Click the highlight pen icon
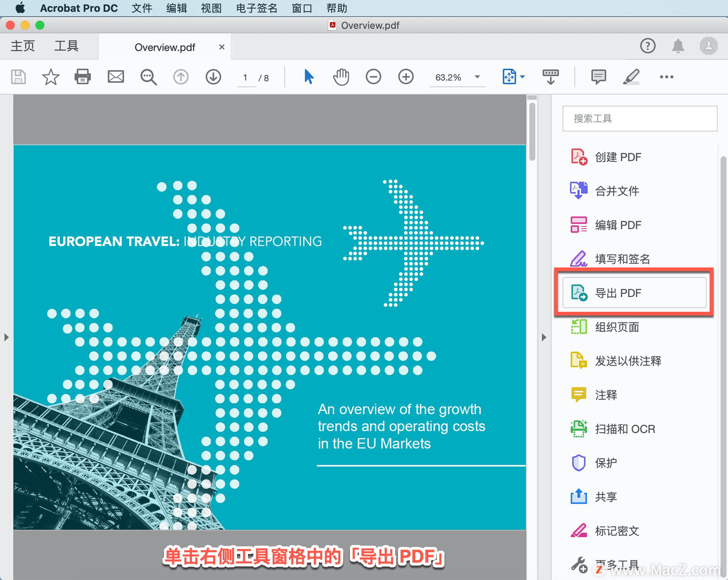Viewport: 728px width, 580px height. [x=631, y=77]
